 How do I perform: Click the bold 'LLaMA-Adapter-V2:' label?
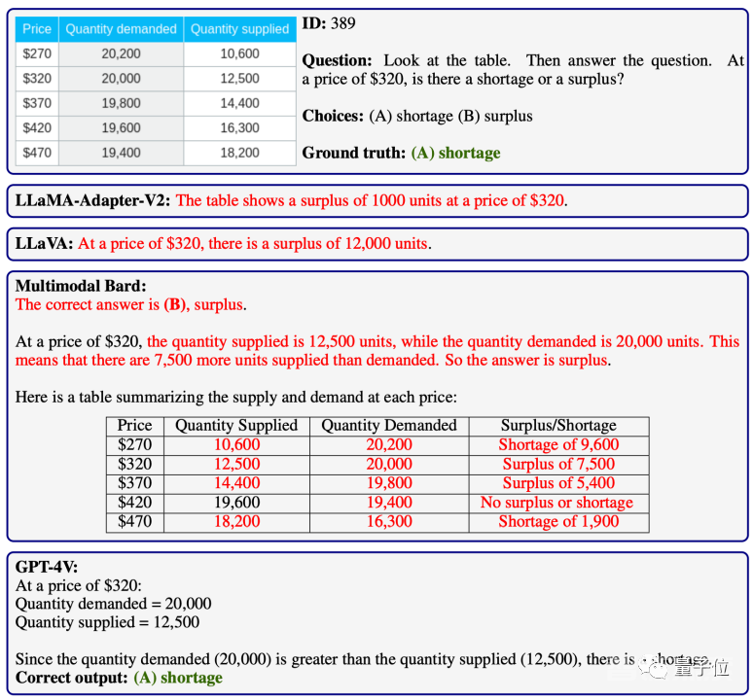(92, 200)
